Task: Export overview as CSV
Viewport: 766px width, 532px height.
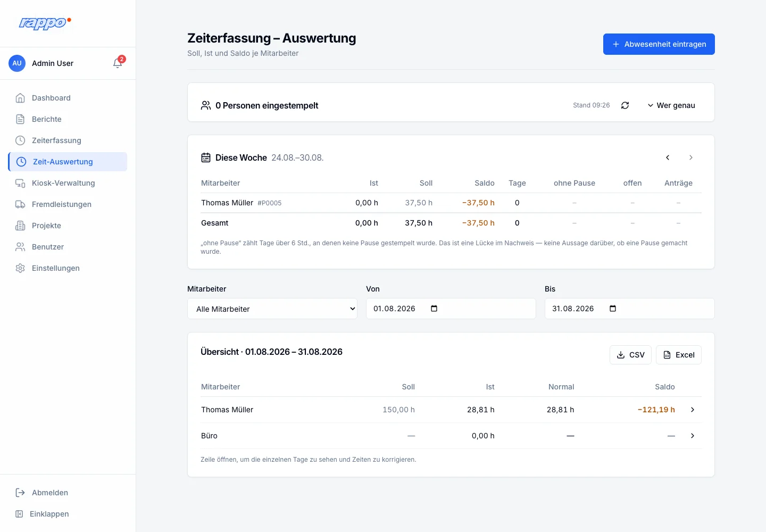Action: click(x=630, y=355)
